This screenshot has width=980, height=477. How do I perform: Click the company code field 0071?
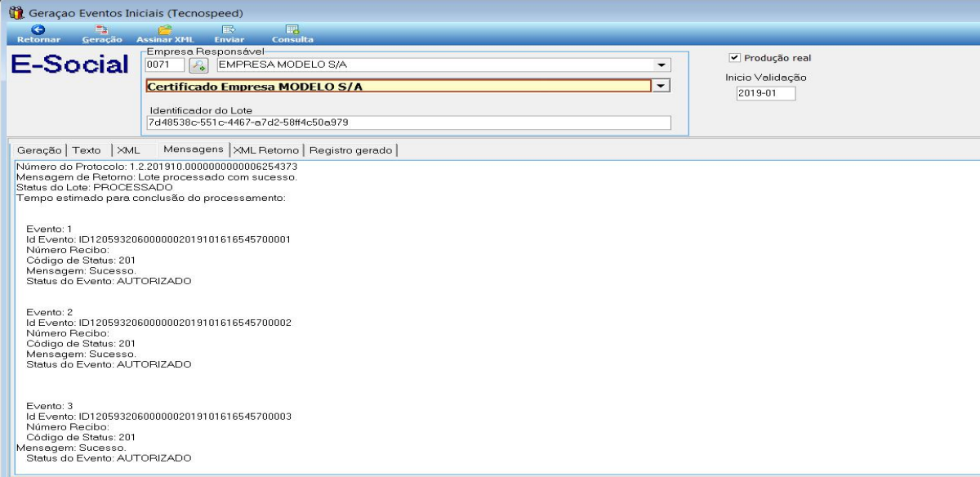pyautogui.click(x=165, y=65)
